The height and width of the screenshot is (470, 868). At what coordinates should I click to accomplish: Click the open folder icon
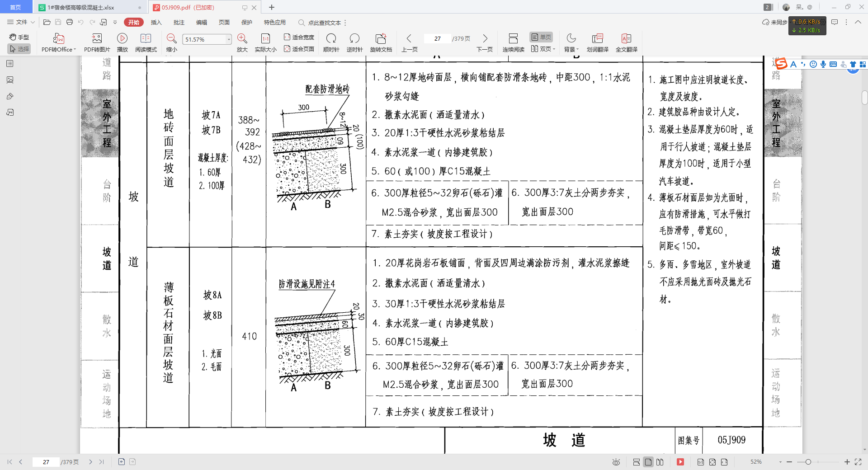coord(47,22)
